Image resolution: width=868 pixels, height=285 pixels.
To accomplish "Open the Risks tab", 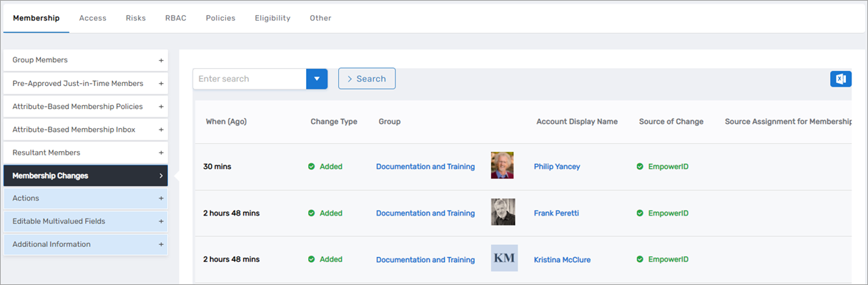I will coord(136,18).
